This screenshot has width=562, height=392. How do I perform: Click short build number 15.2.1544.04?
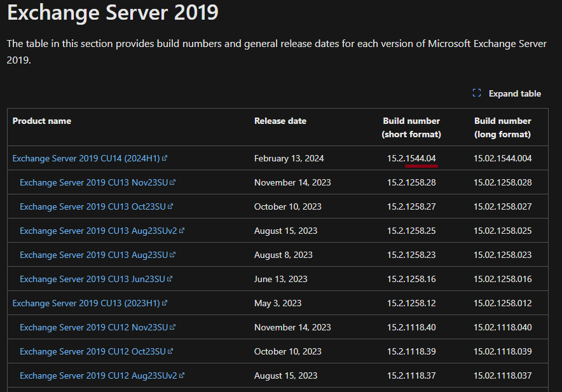(x=411, y=158)
